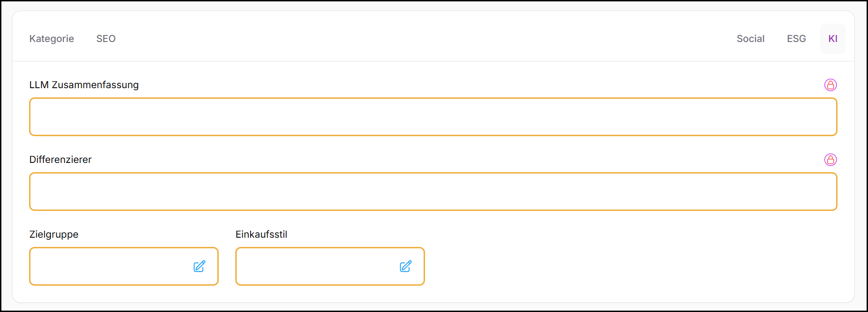The width and height of the screenshot is (868, 312).
Task: Click the edit pencil icon in Einkaufsstil
Action: tap(406, 266)
